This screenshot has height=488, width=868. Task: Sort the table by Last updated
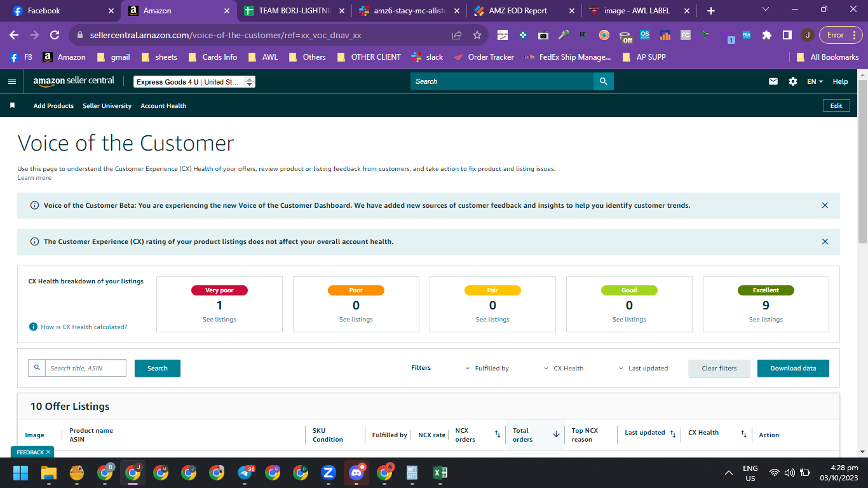[673, 433]
